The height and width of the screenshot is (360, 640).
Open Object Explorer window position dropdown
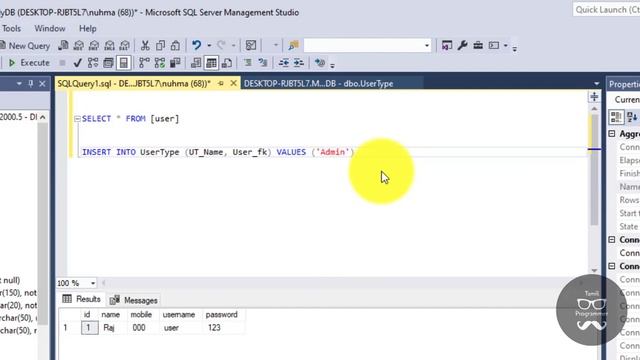(x=19, y=84)
